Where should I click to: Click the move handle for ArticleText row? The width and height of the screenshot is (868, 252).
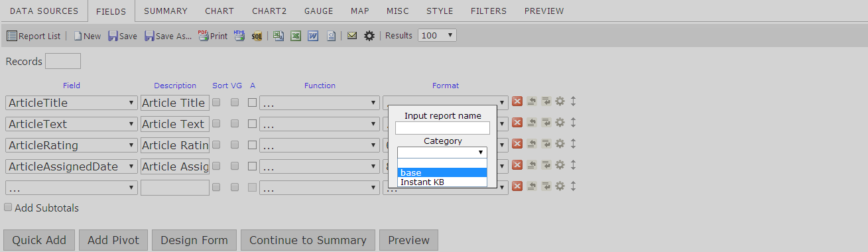pyautogui.click(x=573, y=123)
